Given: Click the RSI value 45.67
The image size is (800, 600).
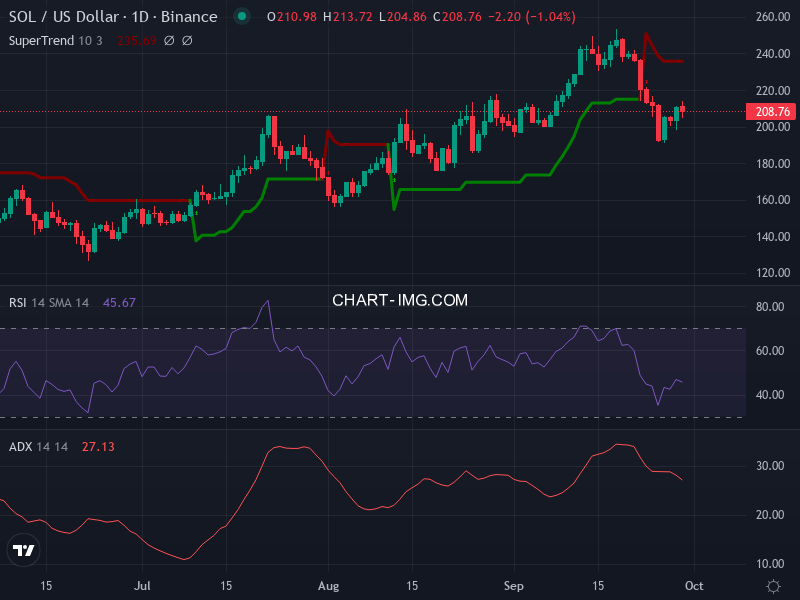Looking at the screenshot, I should (119, 303).
